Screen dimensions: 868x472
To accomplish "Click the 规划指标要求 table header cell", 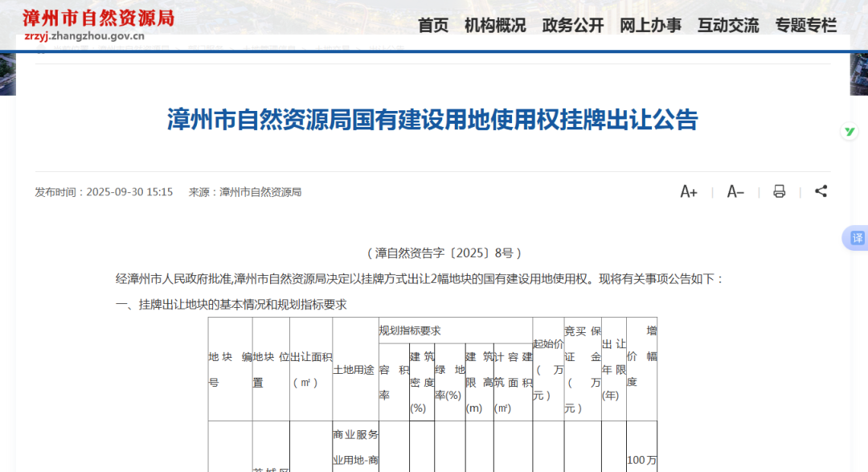I will [x=410, y=330].
